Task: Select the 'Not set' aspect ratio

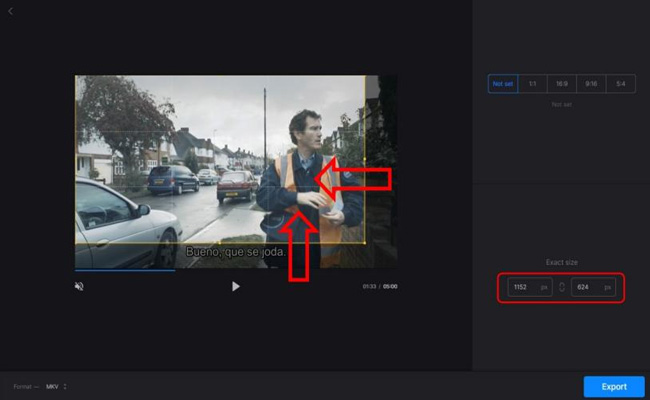Action: (503, 84)
